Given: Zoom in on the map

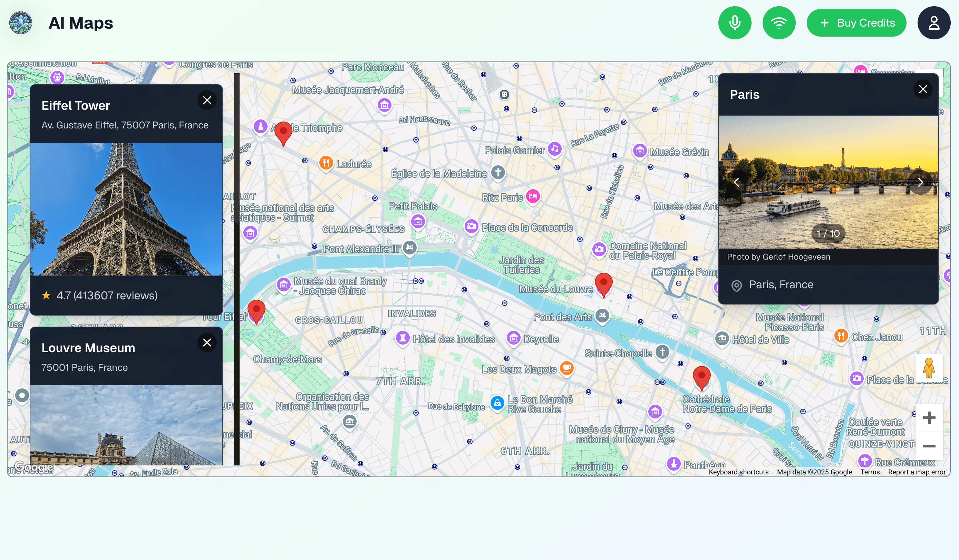Looking at the screenshot, I should pyautogui.click(x=929, y=418).
